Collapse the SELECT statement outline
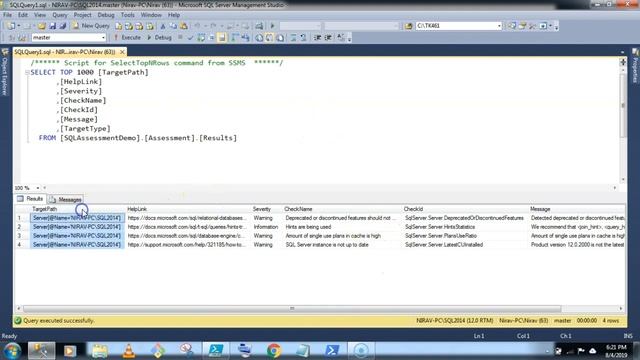This screenshot has height=360, width=640. click(x=27, y=72)
